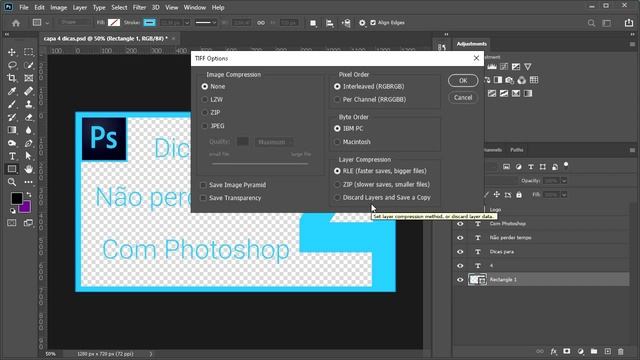Select the Move tool
The width and height of the screenshot is (640, 360).
coord(12,52)
